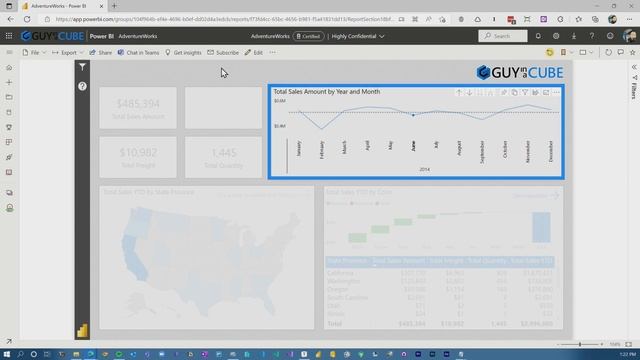Open the Data hub icon in left navigation
This screenshot has width=640, height=360.
pyautogui.click(x=9, y=112)
